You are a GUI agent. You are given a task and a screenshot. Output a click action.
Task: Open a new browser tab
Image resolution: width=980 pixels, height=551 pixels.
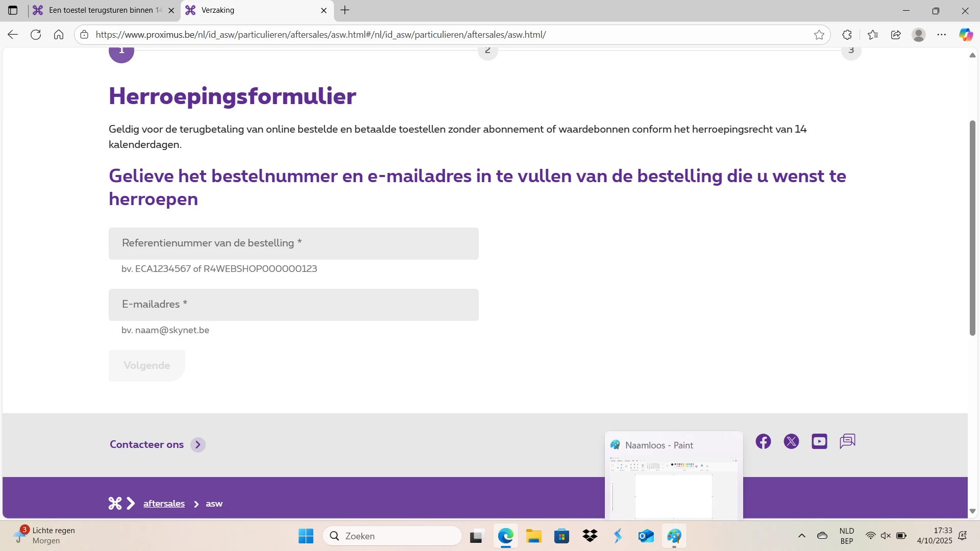click(x=345, y=10)
